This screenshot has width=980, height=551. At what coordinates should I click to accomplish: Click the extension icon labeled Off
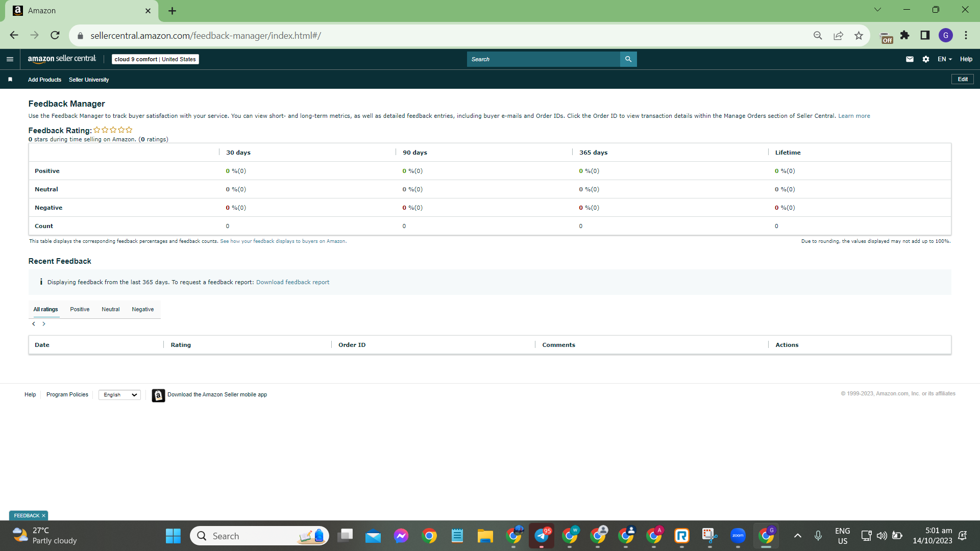(887, 37)
